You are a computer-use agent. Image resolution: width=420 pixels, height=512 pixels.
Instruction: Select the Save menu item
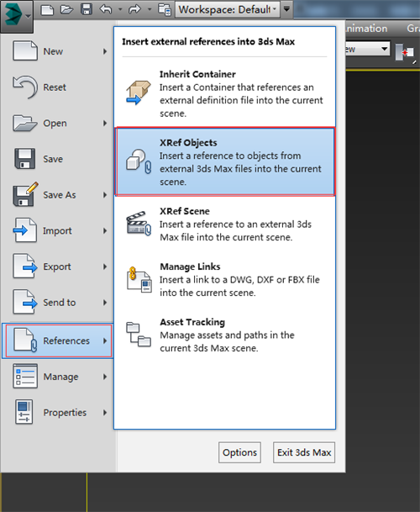click(x=59, y=159)
